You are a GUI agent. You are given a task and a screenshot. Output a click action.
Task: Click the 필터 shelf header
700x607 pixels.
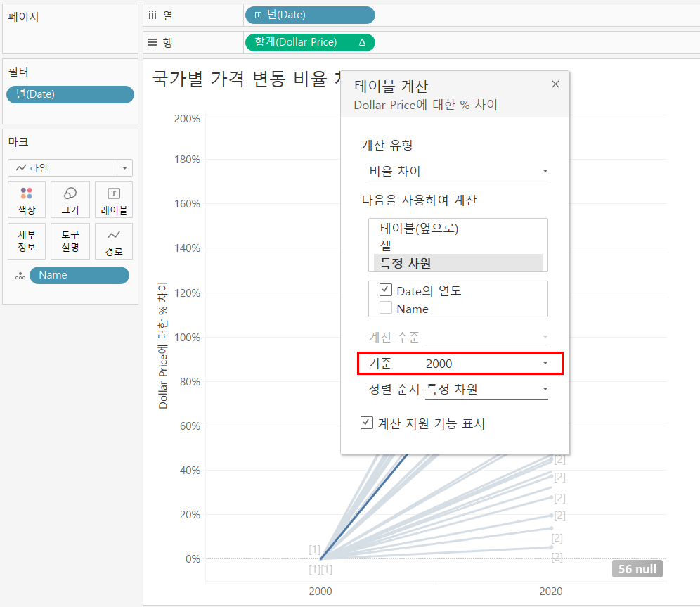tap(18, 72)
